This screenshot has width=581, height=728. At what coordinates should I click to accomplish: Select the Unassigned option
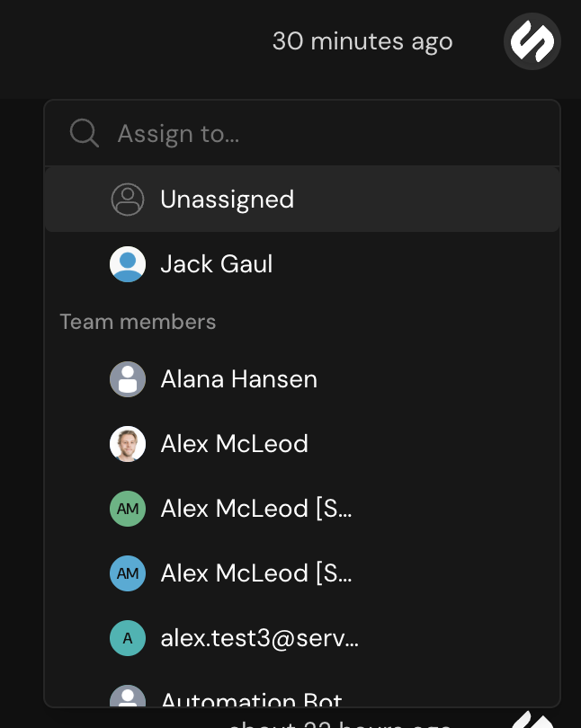pyautogui.click(x=227, y=200)
